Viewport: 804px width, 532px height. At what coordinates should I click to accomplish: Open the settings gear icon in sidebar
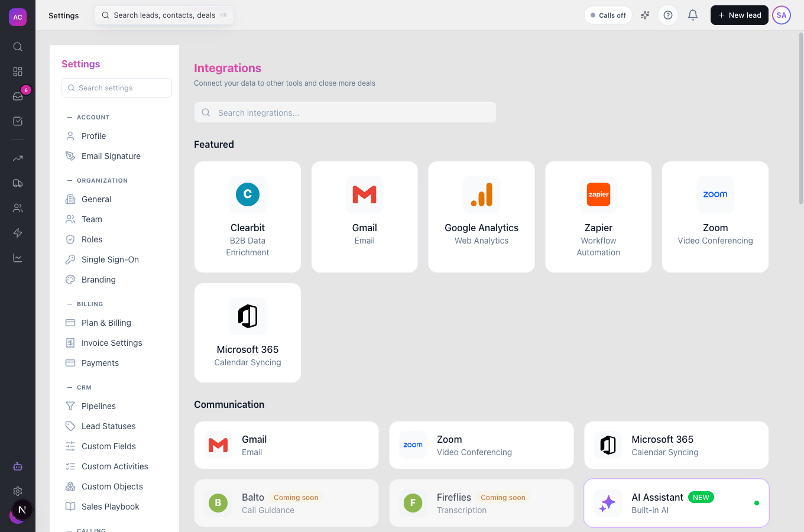18,491
